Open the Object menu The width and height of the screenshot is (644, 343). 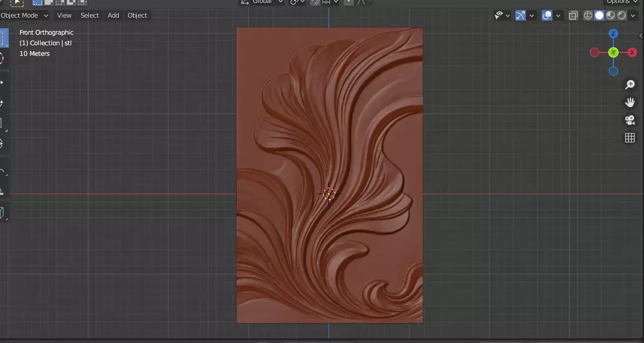click(x=137, y=16)
